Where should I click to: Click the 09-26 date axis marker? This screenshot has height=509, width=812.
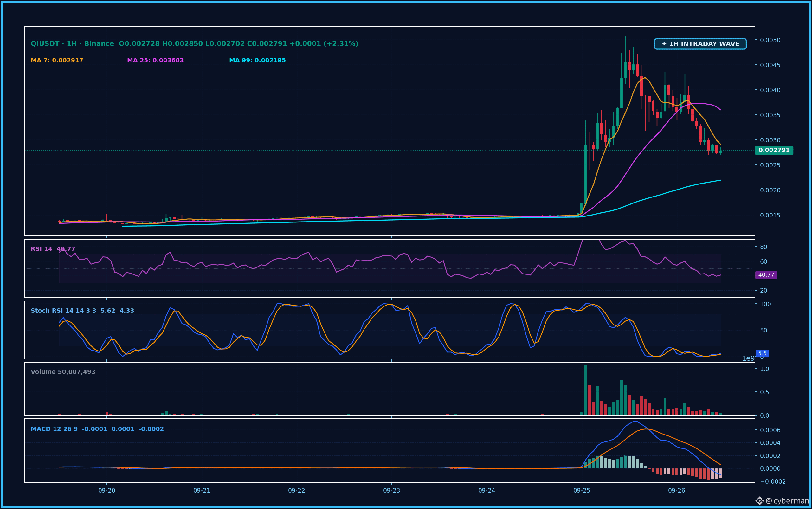(677, 491)
